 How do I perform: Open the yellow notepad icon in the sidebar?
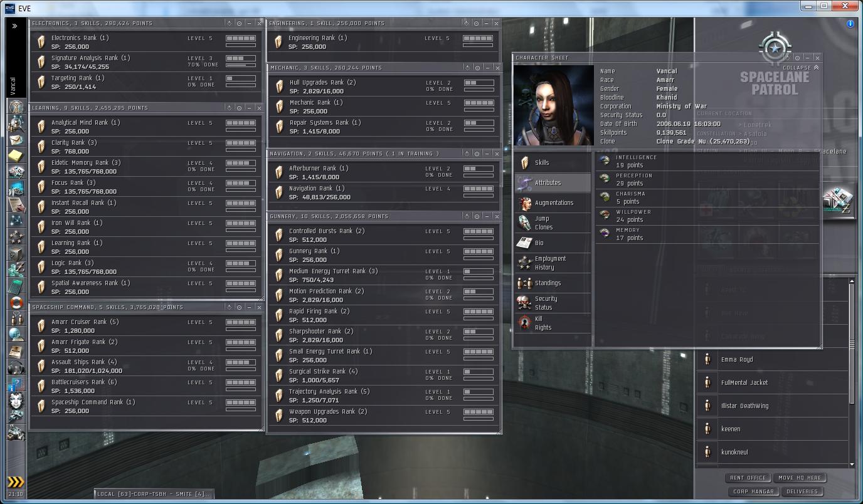(x=16, y=156)
